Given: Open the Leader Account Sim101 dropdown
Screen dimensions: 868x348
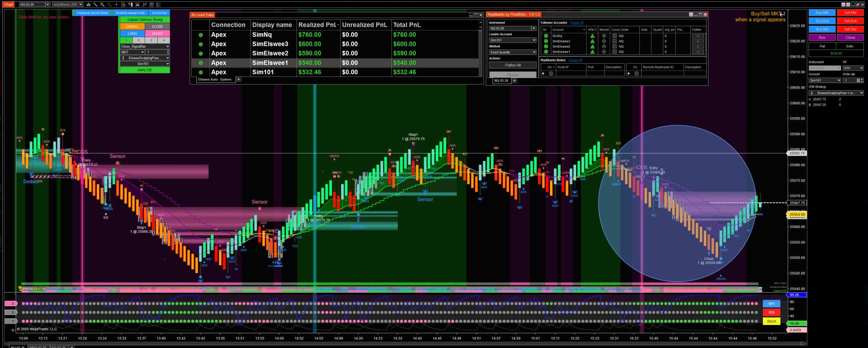Looking at the screenshot, I should click(x=513, y=40).
